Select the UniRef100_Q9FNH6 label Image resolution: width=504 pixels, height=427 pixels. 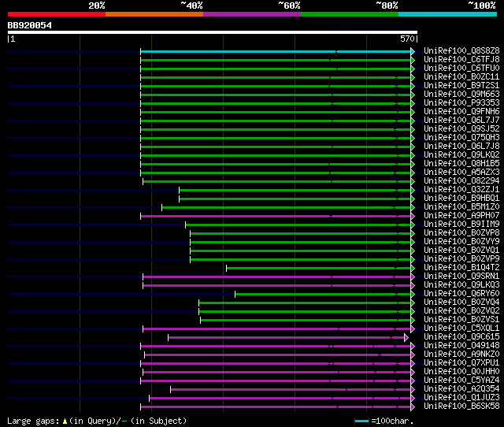pos(461,112)
